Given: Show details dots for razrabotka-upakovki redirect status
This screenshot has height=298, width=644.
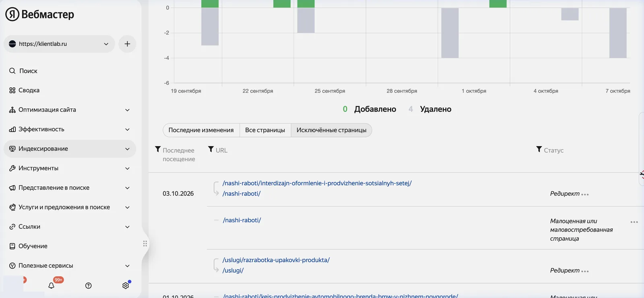Looking at the screenshot, I should 585,271.
